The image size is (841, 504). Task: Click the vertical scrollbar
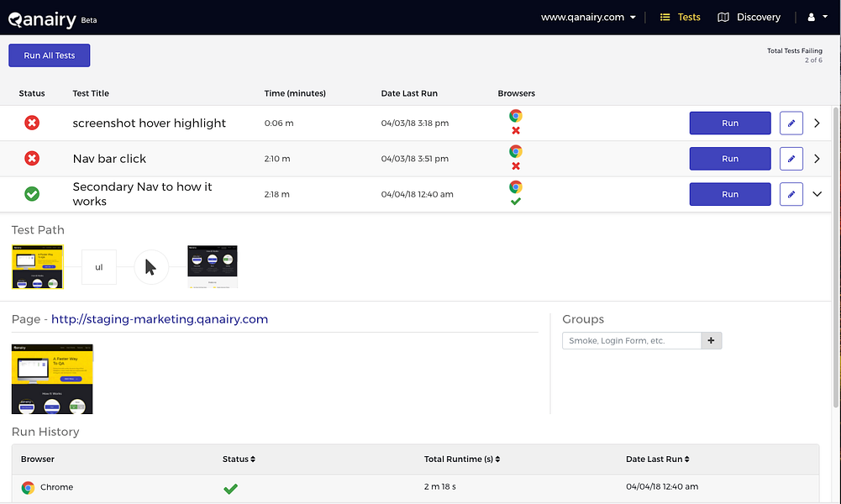pyautogui.click(x=836, y=257)
